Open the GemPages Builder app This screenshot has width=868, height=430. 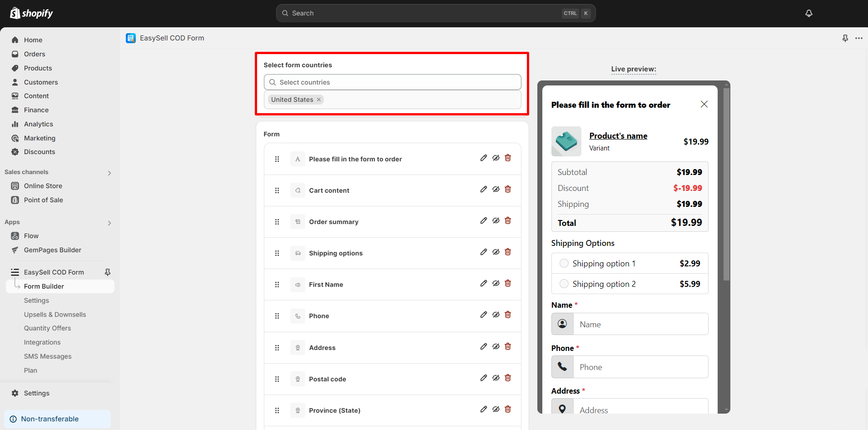click(x=52, y=250)
